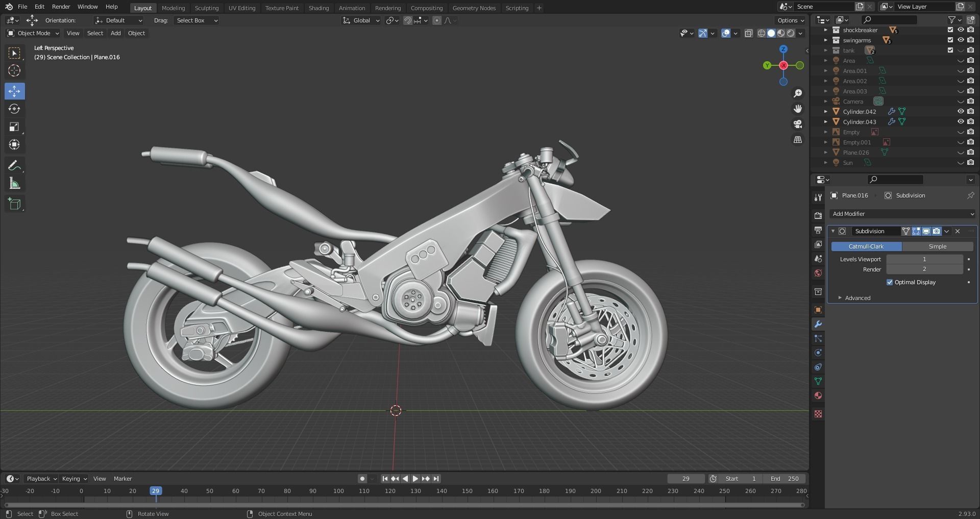Select the Annotate tool
The width and height of the screenshot is (980, 519).
[14, 165]
